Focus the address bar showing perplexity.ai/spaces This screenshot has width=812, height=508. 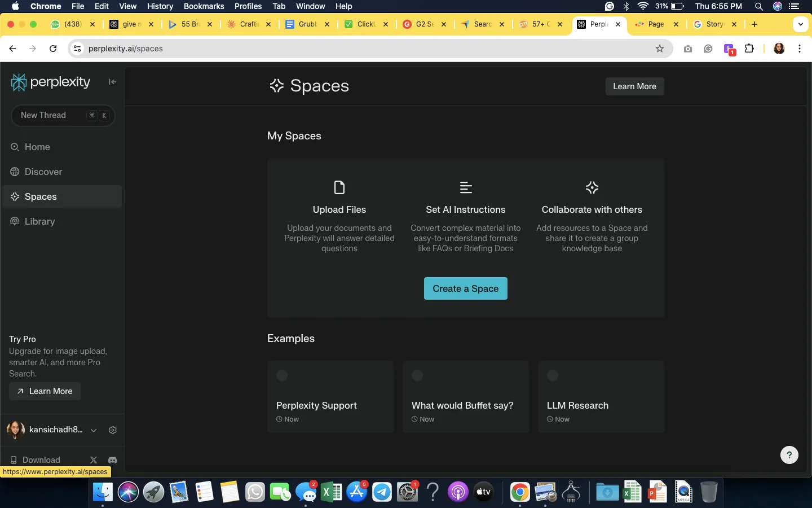370,49
